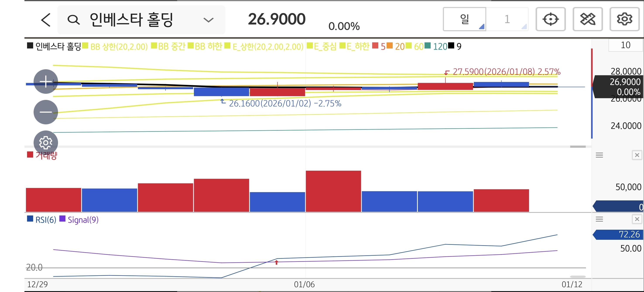Click the 10 value input field
644x292 pixels.
coord(625,45)
